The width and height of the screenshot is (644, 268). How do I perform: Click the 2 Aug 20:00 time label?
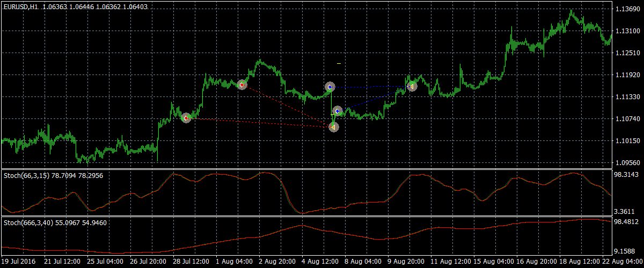[x=277, y=262]
